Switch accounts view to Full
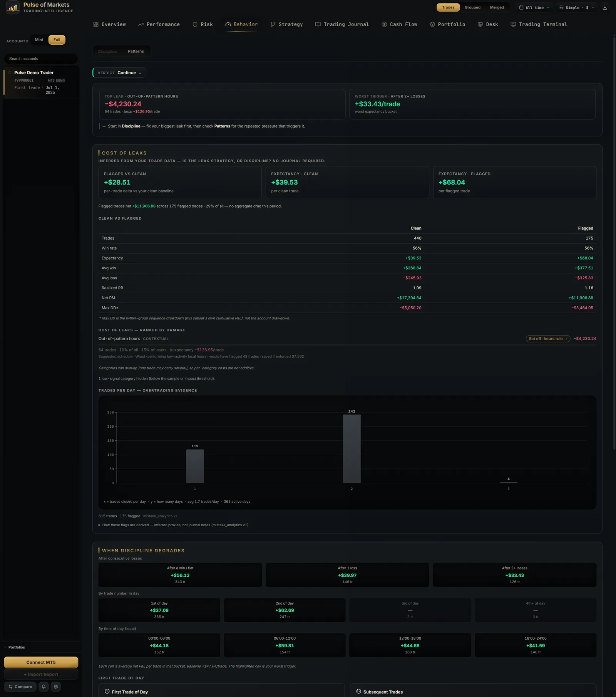This screenshot has width=616, height=697. 57,40
